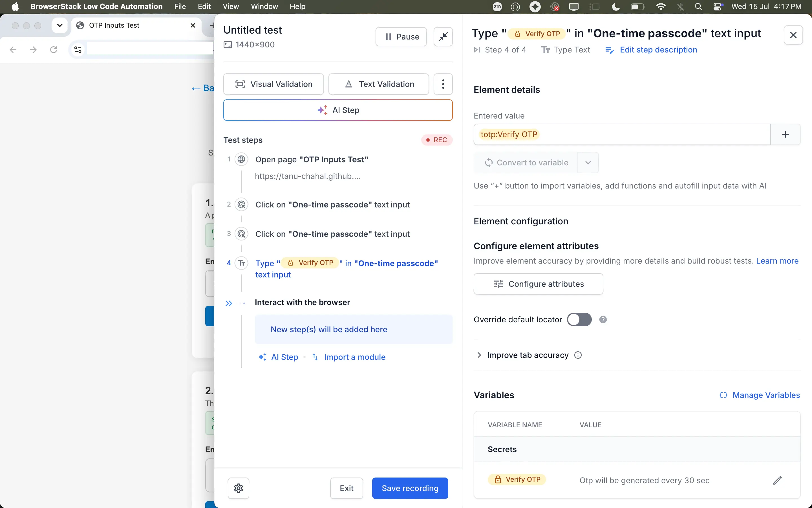Image resolution: width=812 pixels, height=508 pixels.
Task: Click Import a module link
Action: pos(349,357)
